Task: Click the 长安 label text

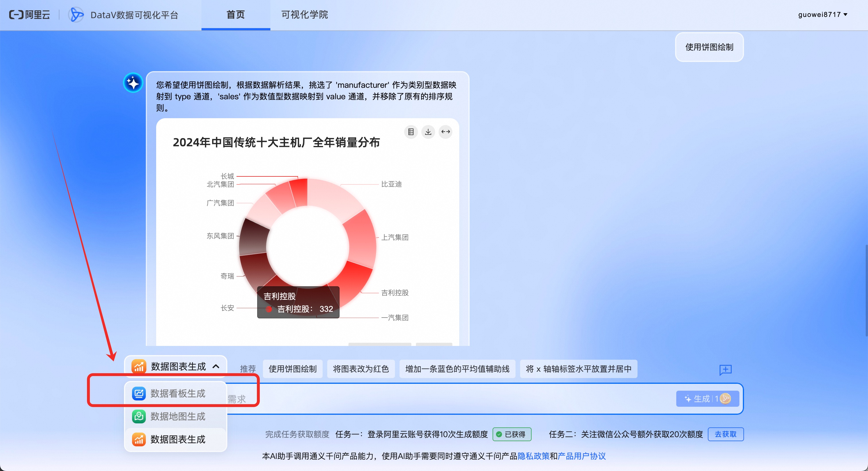Action: pos(227,308)
